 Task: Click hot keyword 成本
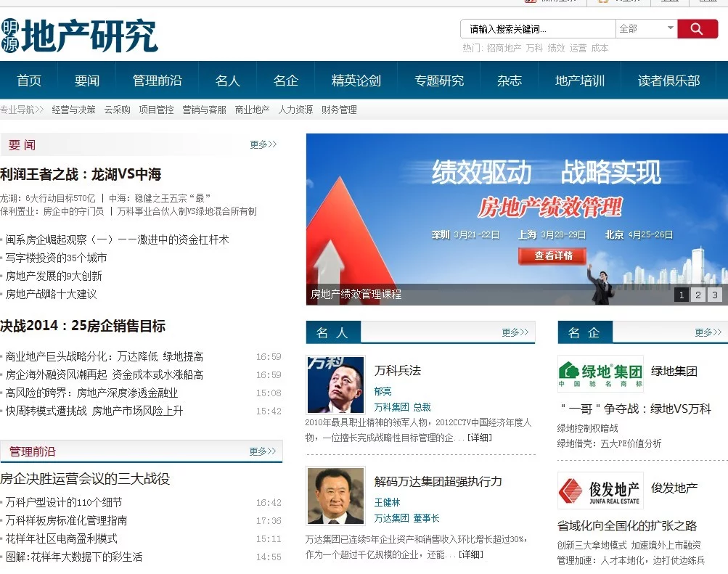click(600, 48)
